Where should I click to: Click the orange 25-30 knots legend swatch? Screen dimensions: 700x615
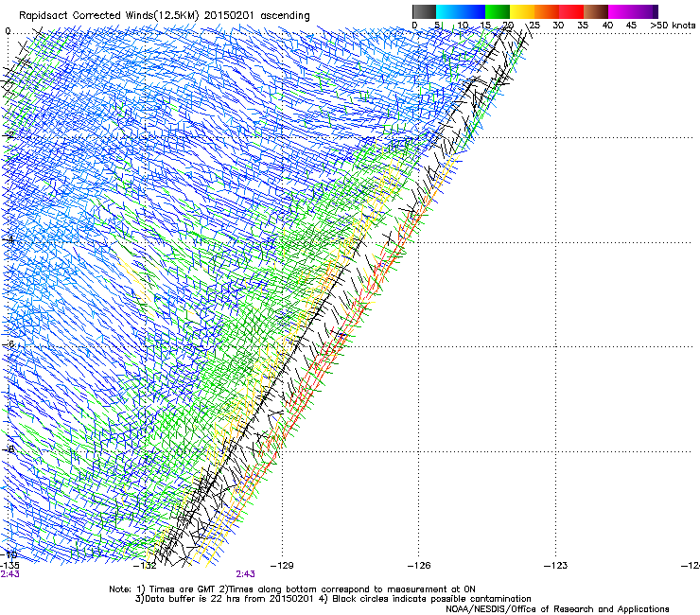547,11
